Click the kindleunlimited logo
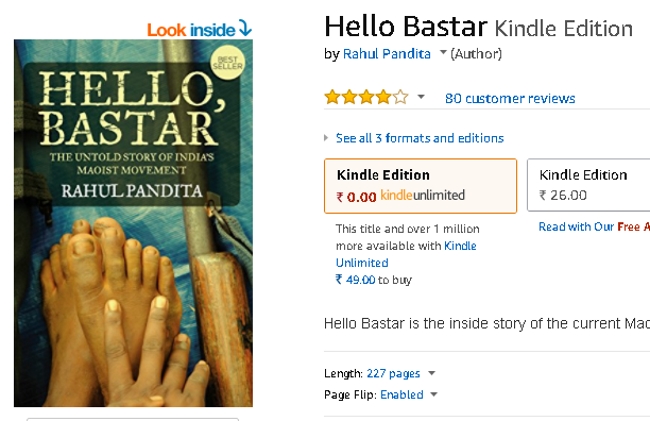This screenshot has height=421, width=650. [423, 196]
